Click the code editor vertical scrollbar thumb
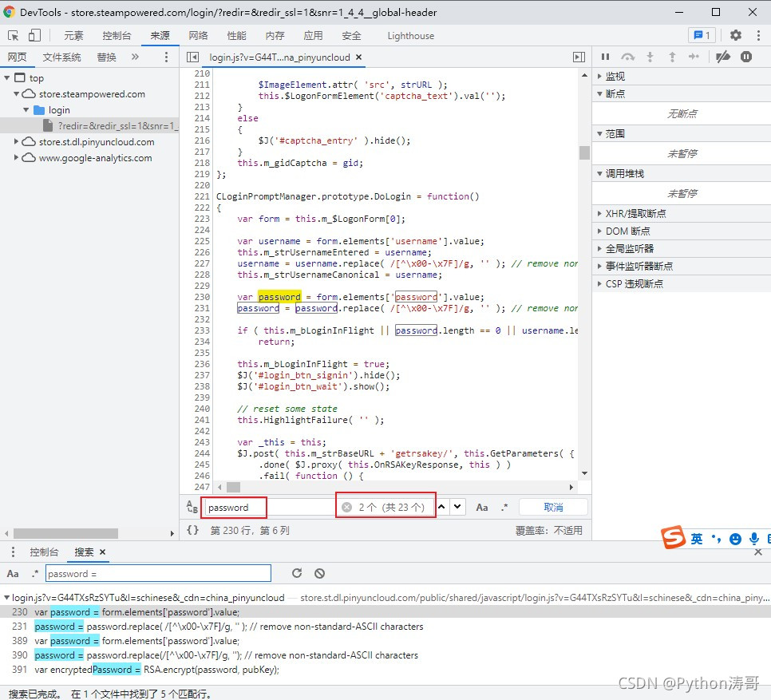Viewport: 771px width, 700px height. (584, 153)
